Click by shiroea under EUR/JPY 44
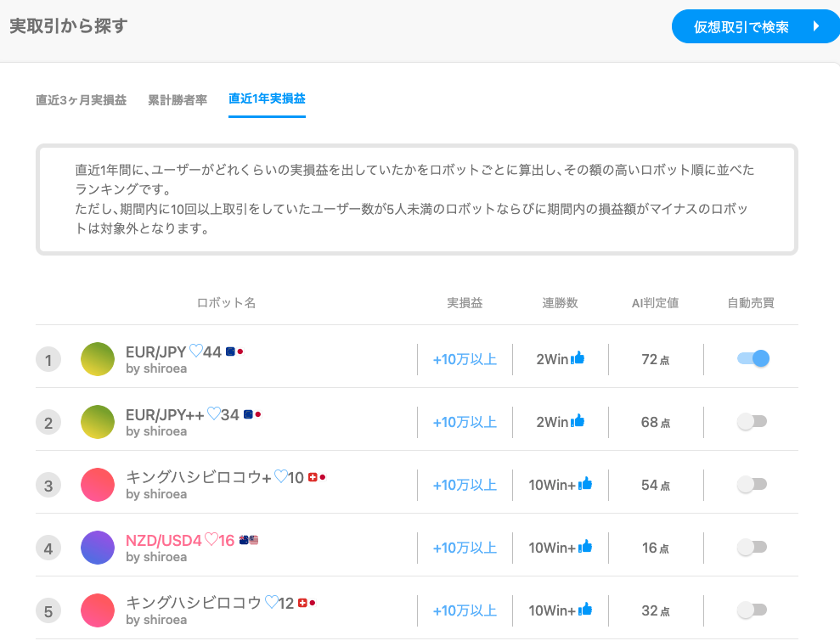The width and height of the screenshot is (840, 641). pos(156,368)
